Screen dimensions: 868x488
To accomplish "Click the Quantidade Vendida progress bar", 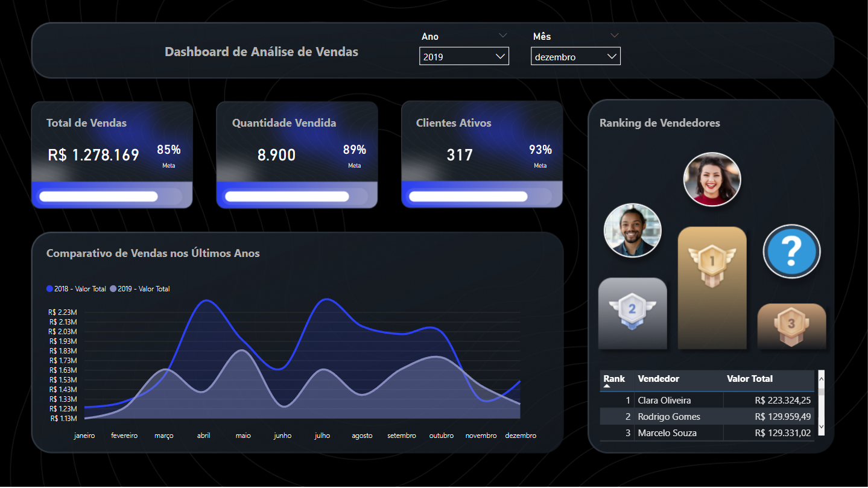I will coord(295,197).
